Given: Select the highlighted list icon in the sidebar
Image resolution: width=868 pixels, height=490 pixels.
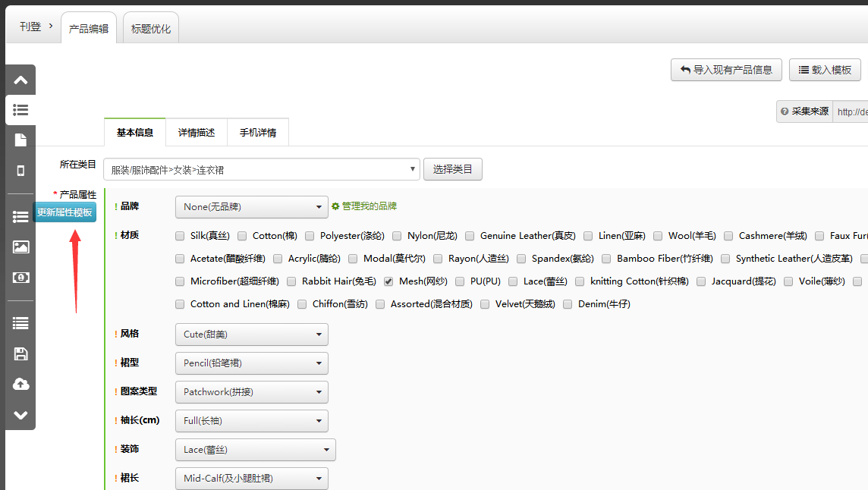Looking at the screenshot, I should pyautogui.click(x=20, y=110).
